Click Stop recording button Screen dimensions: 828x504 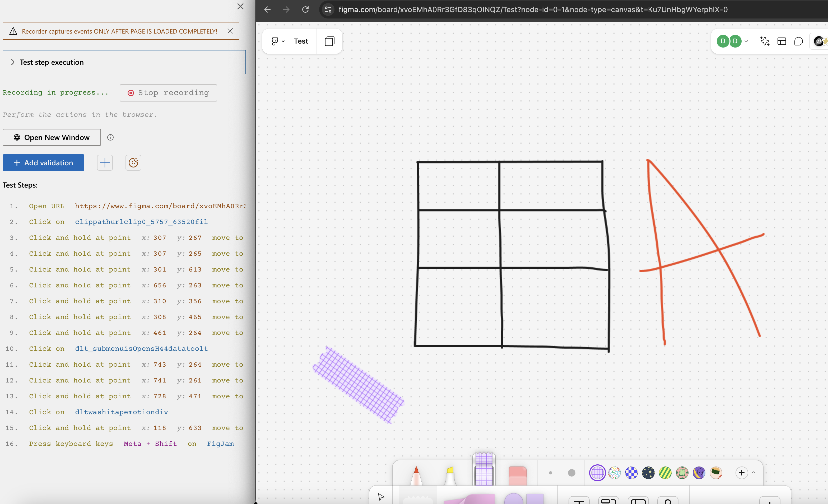click(x=168, y=92)
